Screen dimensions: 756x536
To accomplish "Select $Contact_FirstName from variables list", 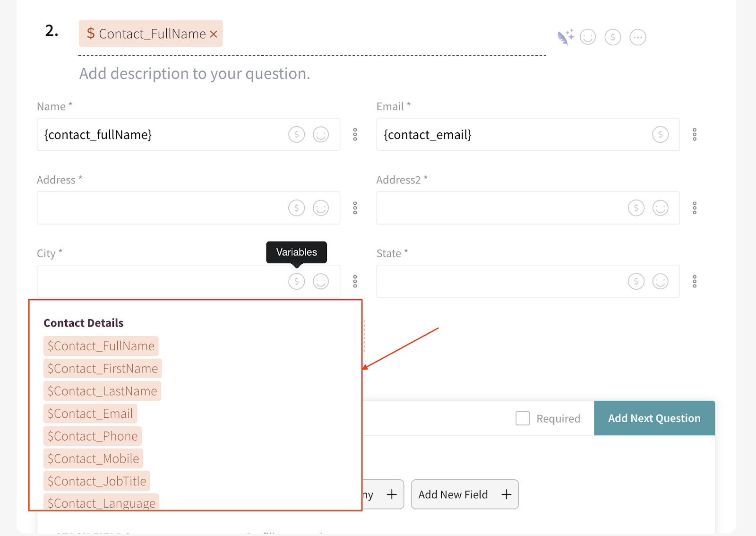I will (x=103, y=369).
